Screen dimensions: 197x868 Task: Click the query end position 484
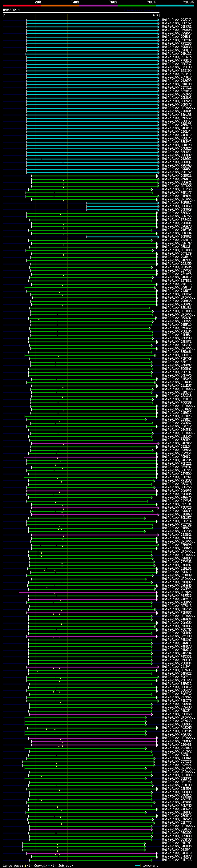(155, 15)
